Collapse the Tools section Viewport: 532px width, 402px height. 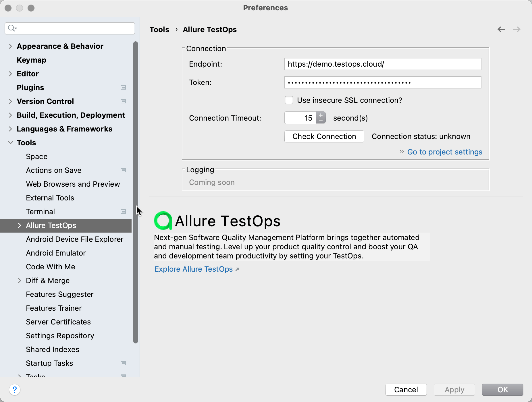coord(10,143)
